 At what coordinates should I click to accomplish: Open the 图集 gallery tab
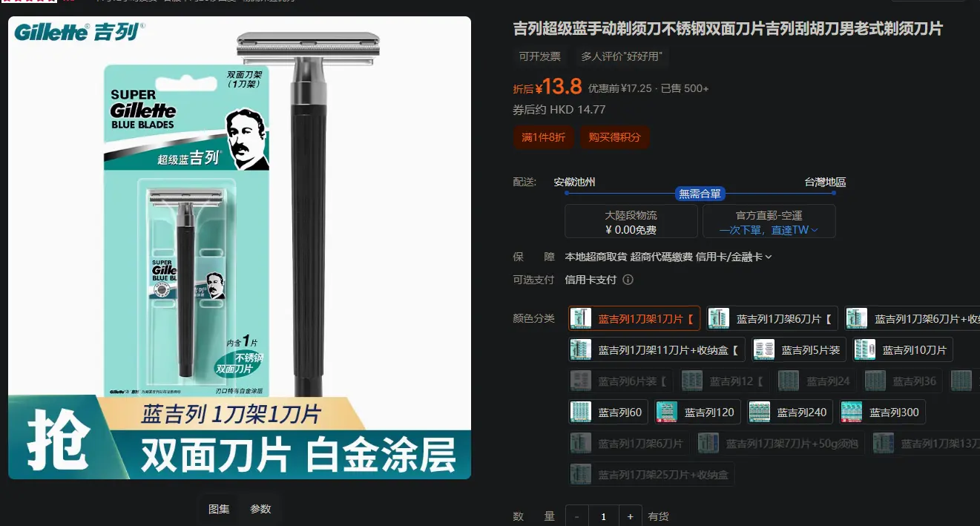[219, 509]
